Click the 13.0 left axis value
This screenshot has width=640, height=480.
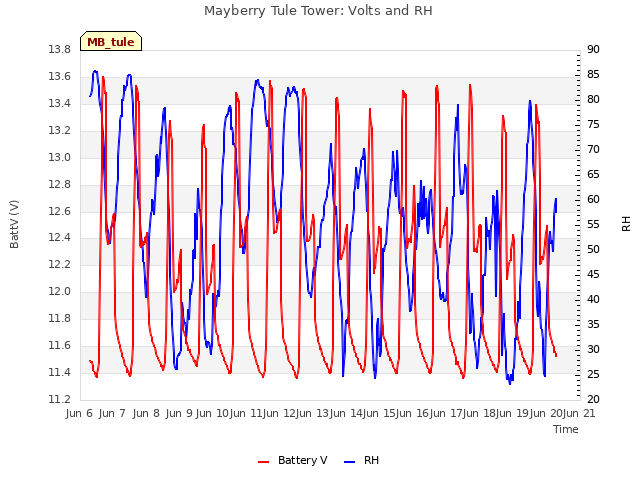[60, 158]
